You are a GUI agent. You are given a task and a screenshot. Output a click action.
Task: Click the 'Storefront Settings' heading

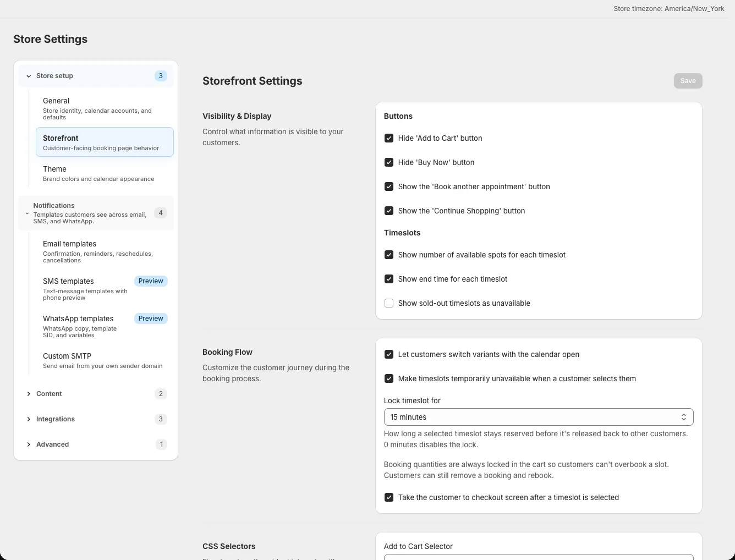tap(253, 81)
